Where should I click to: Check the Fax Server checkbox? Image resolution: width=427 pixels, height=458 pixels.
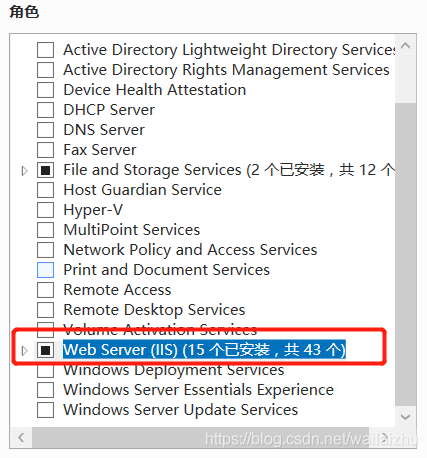click(45, 150)
